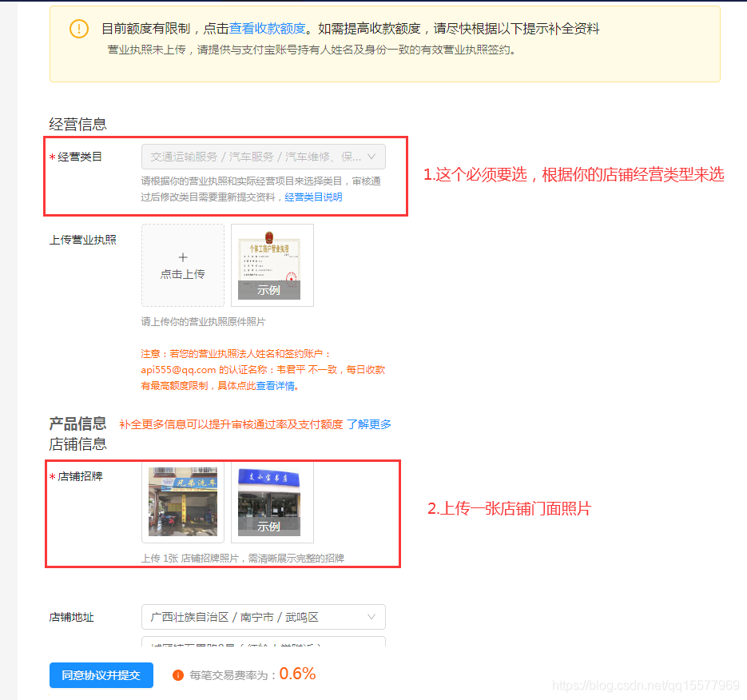Click the api555@qq.com account text

click(179, 370)
